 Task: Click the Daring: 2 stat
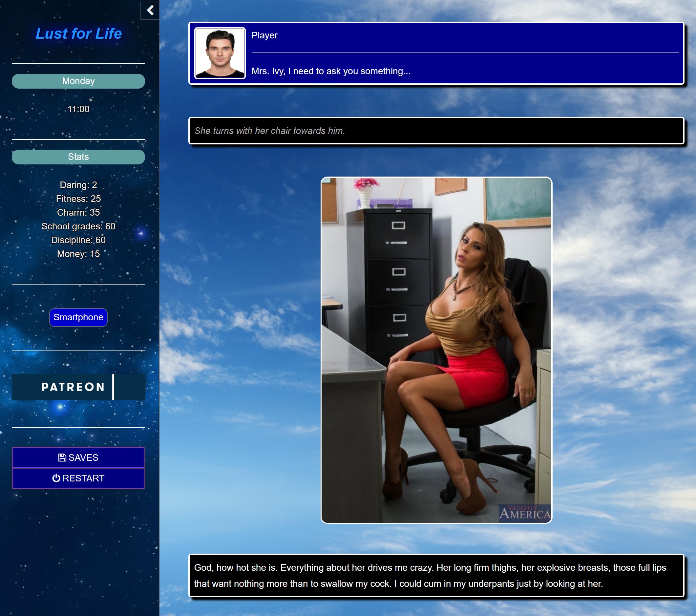(x=78, y=185)
